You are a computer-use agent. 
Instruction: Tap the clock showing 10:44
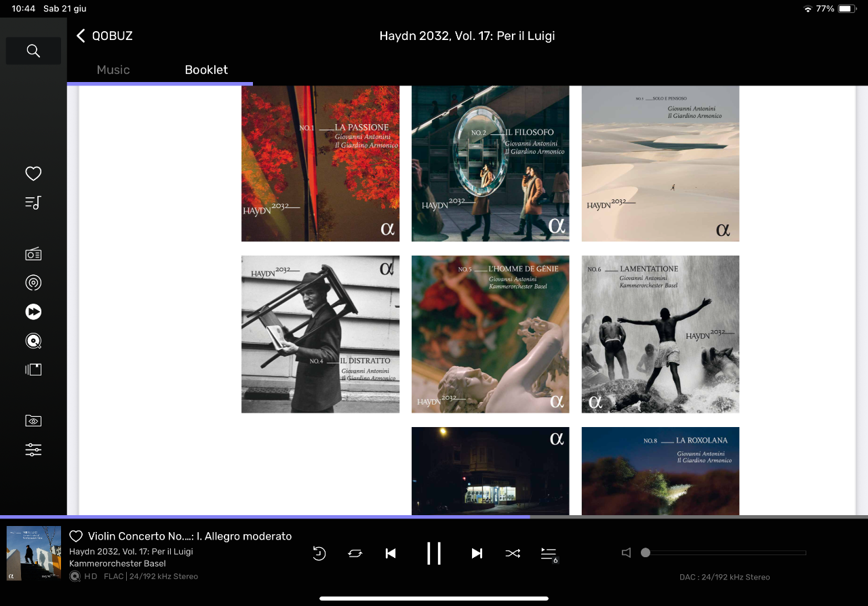click(23, 9)
